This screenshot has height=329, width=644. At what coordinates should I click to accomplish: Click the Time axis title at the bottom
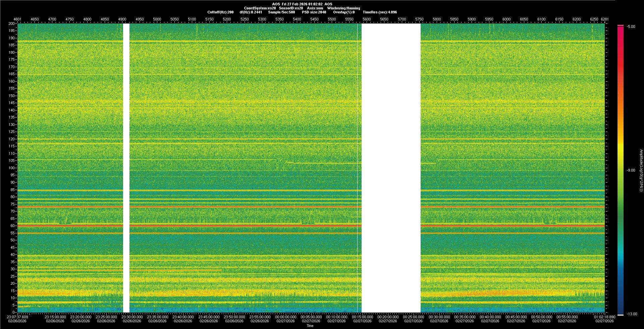coord(310,326)
